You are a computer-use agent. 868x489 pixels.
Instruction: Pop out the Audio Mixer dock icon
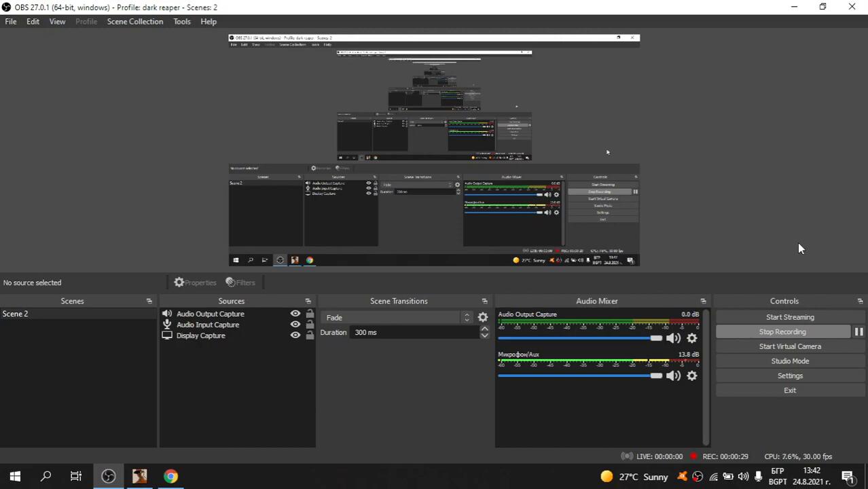coord(703,301)
